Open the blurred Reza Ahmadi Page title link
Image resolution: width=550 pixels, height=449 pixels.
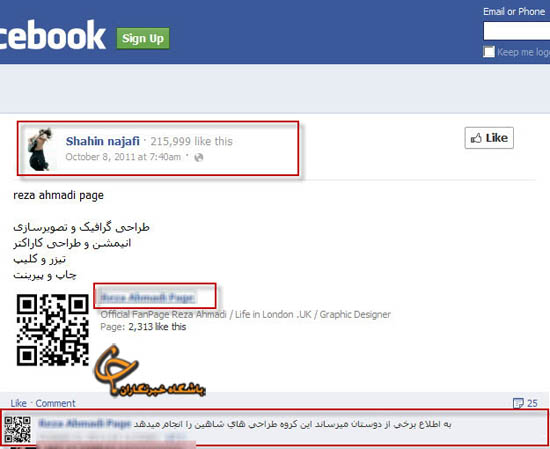(147, 298)
